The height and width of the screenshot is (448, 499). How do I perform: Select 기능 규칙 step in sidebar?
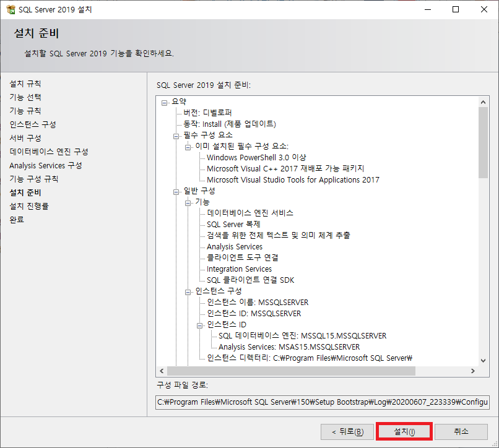25,111
